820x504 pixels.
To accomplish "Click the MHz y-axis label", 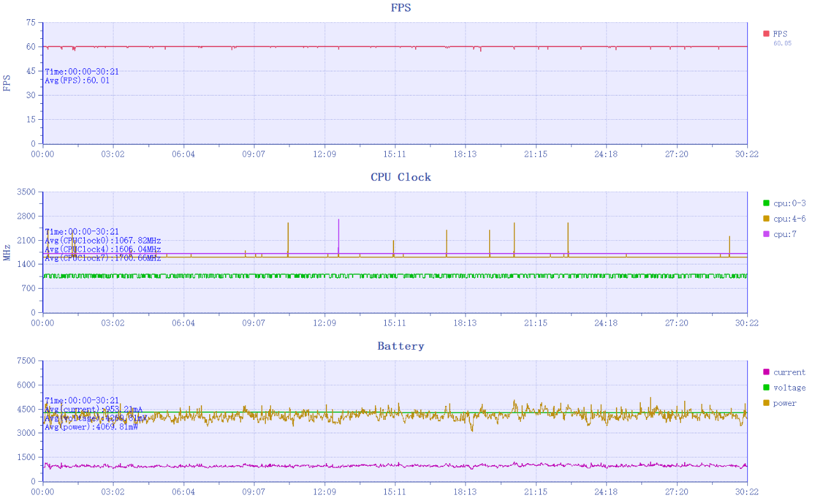I will (7, 253).
